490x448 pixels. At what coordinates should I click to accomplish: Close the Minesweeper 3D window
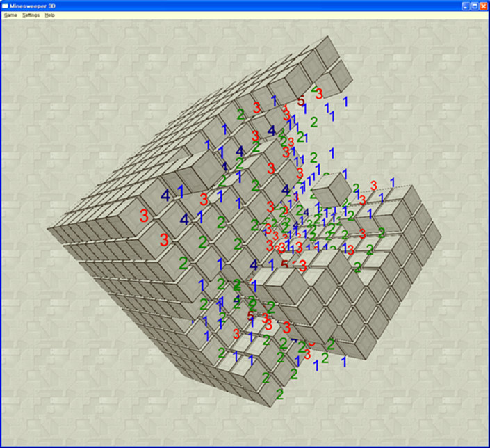tap(483, 6)
